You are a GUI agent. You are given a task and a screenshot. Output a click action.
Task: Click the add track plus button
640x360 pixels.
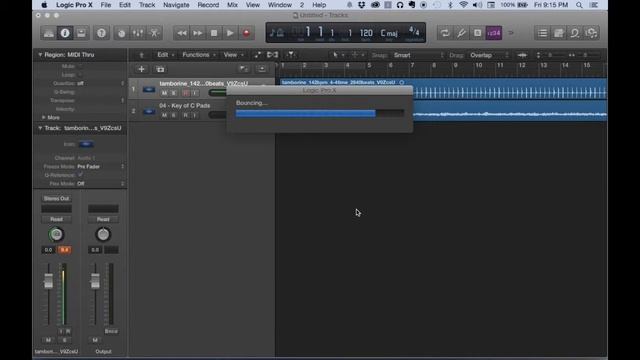[x=141, y=69]
